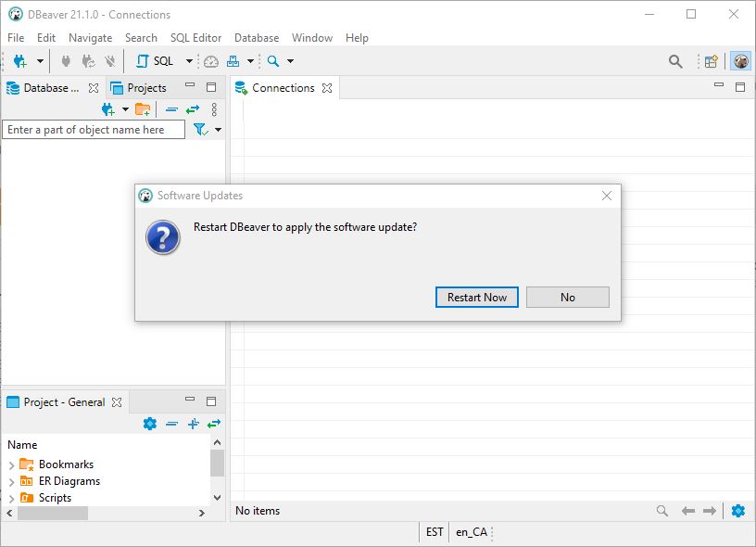Collapse all items in Project panel
This screenshot has width=756, height=547.
(171, 424)
